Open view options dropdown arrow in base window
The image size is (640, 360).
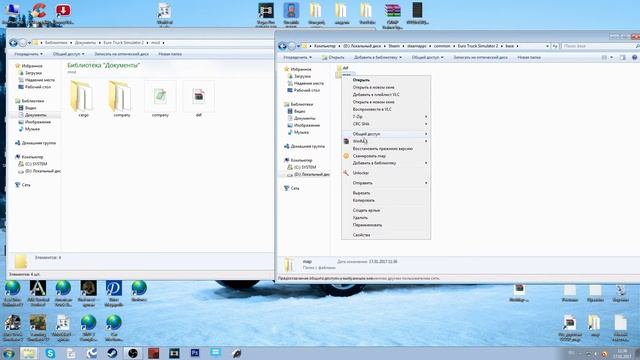pos(611,58)
